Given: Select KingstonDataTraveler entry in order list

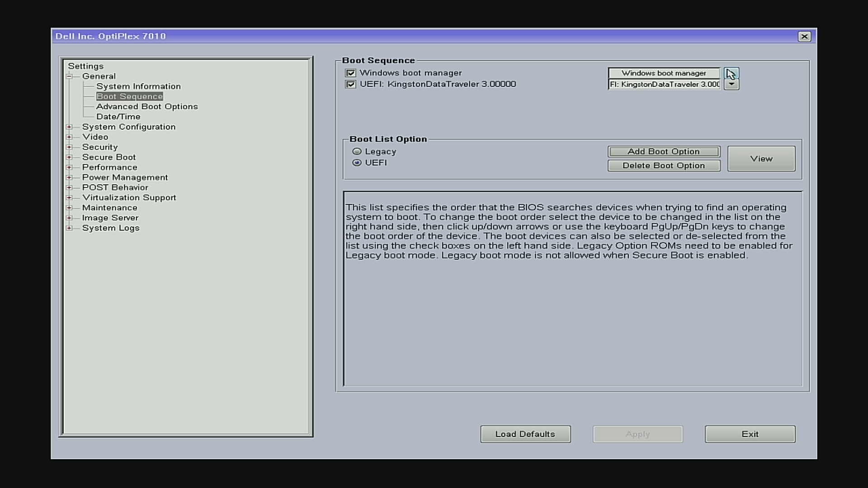Looking at the screenshot, I should click(664, 84).
